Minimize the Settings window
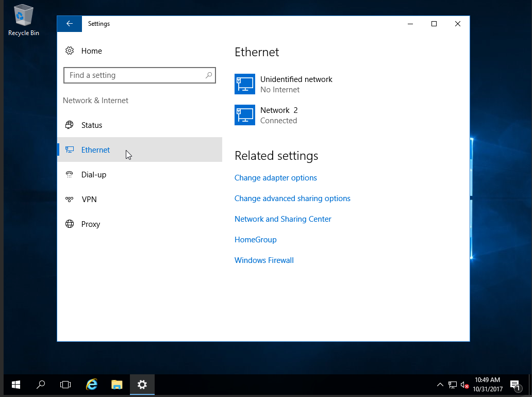Viewport: 532px width, 397px height. tap(410, 24)
